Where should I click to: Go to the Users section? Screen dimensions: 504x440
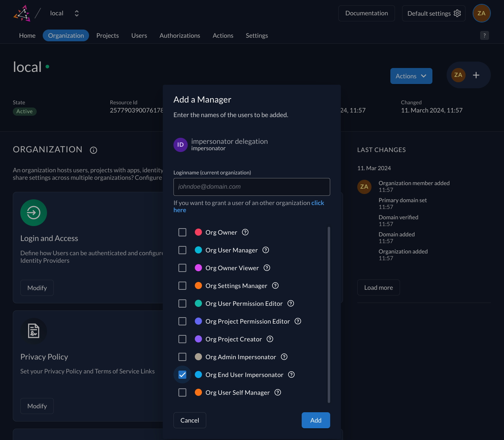(x=139, y=35)
